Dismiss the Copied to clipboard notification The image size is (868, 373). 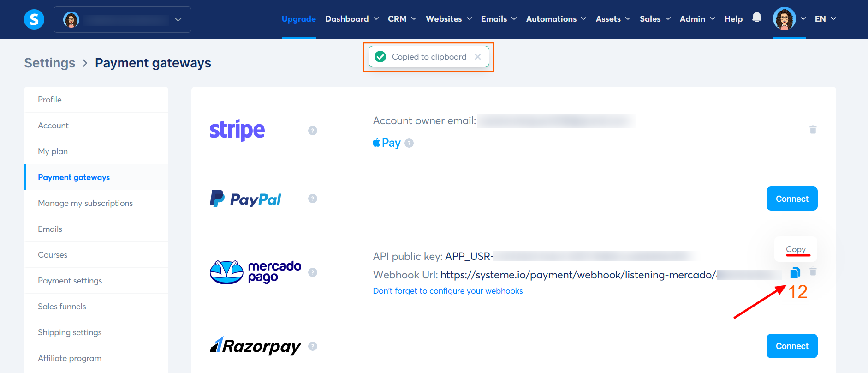click(478, 57)
